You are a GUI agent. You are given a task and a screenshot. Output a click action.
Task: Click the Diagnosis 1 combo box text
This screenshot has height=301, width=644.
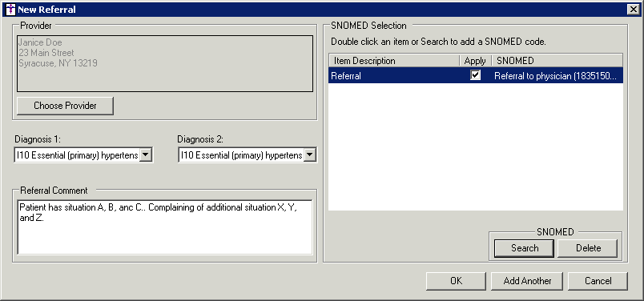(x=77, y=155)
